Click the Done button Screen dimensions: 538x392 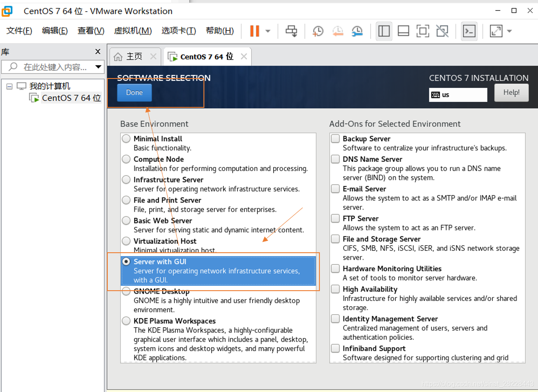pos(134,93)
